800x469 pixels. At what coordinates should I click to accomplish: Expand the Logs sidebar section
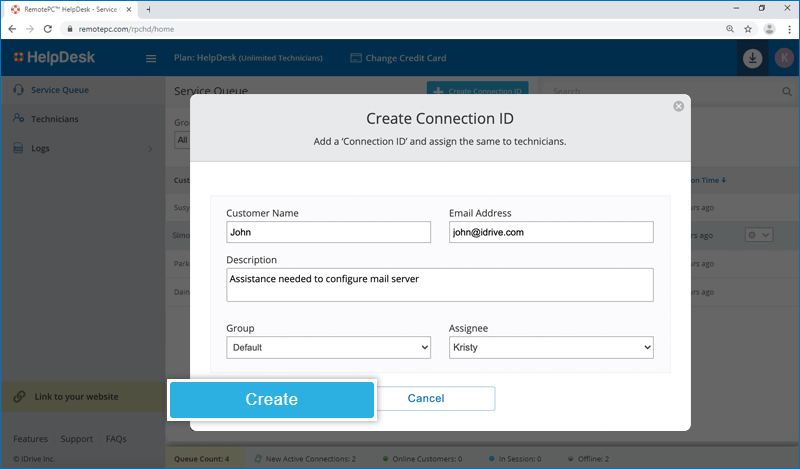(x=150, y=149)
